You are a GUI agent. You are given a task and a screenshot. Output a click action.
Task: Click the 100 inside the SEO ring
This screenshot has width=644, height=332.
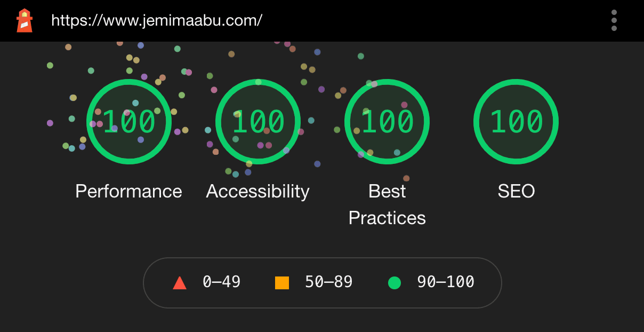click(x=516, y=121)
